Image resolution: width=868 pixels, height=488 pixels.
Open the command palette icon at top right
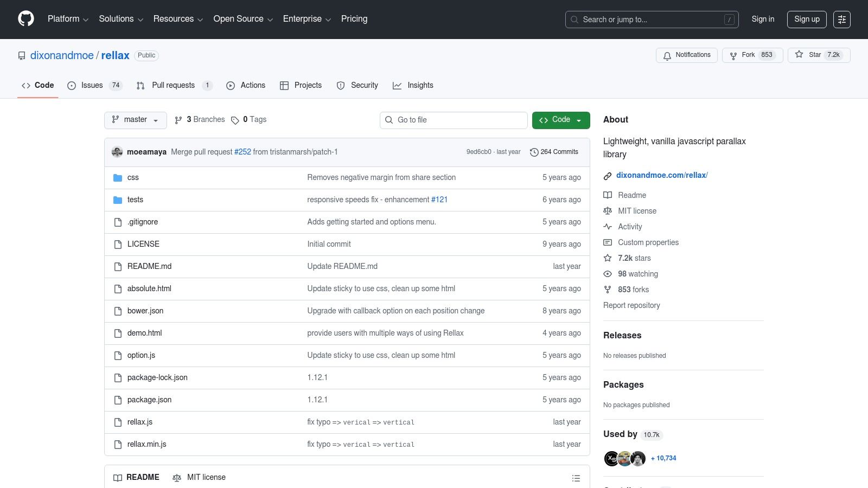tap(842, 19)
